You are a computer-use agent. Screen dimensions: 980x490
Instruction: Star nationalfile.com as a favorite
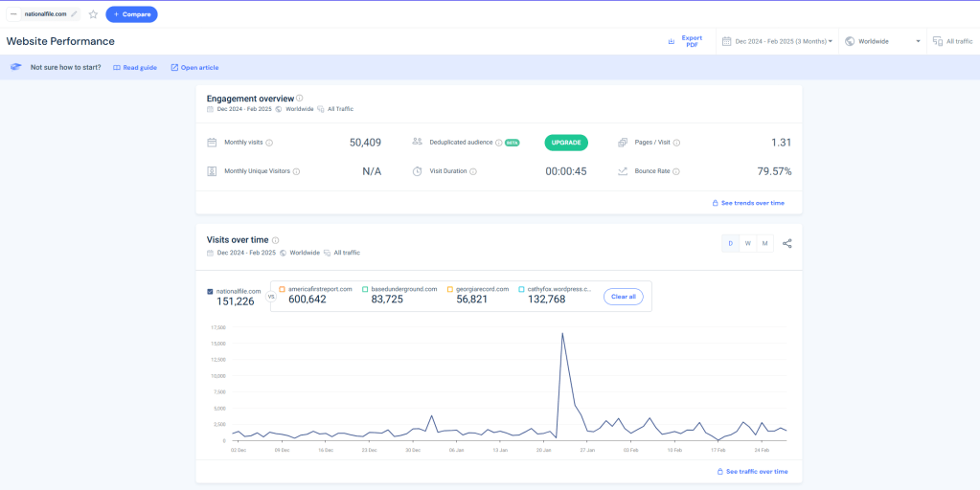pyautogui.click(x=93, y=14)
